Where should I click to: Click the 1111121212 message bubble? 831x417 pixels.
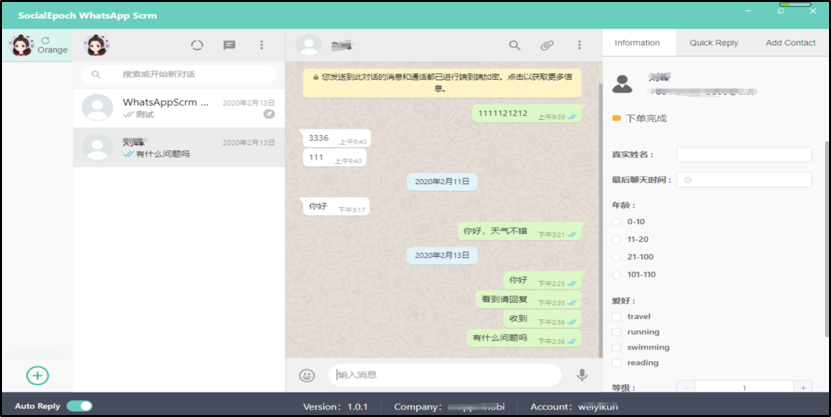coord(527,114)
